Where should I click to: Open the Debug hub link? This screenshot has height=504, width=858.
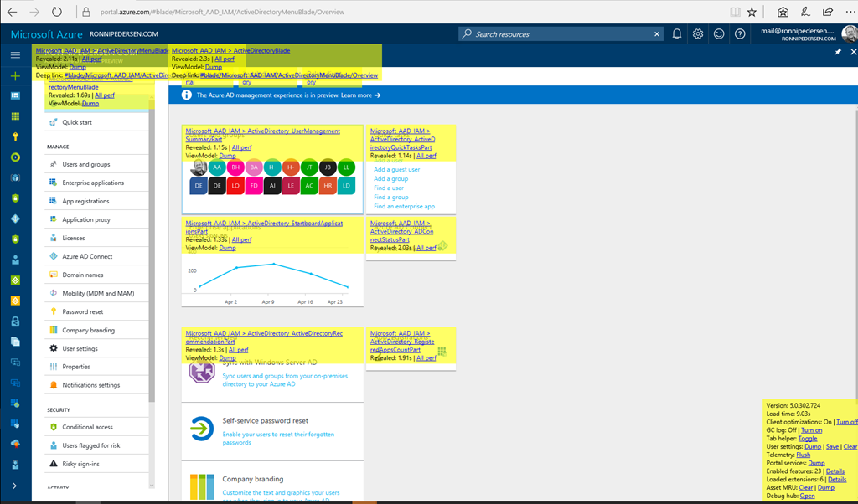807,496
